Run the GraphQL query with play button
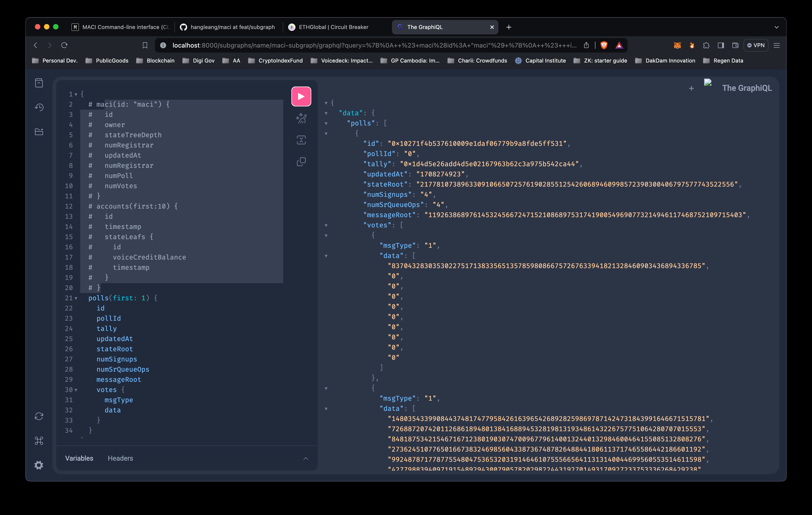The height and width of the screenshot is (515, 812). [301, 96]
